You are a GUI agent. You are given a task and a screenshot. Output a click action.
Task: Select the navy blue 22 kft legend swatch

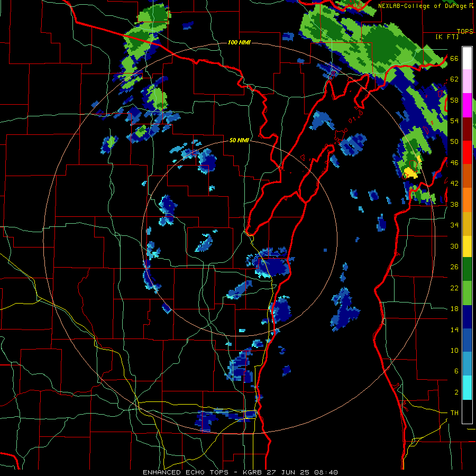(x=467, y=317)
